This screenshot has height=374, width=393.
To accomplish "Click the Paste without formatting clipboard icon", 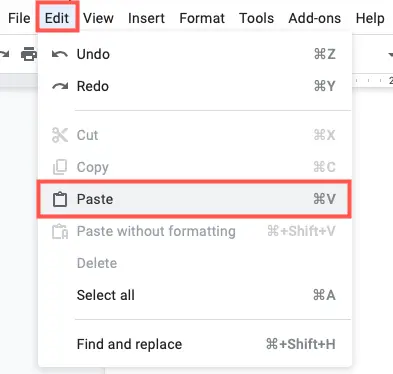I will tap(60, 231).
